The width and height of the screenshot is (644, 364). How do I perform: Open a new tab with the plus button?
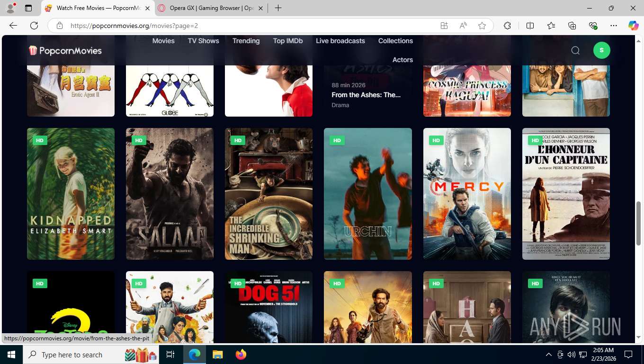pos(278,8)
